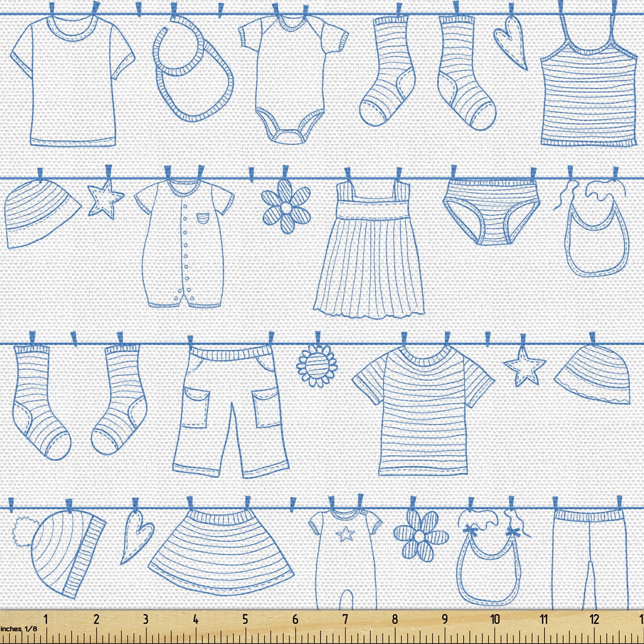Viewport: 644px width, 644px height.
Task: Select the baby romper with buttons
Action: (185, 240)
